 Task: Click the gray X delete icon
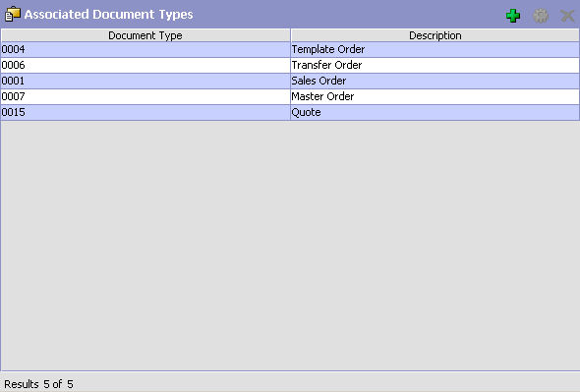pyautogui.click(x=567, y=16)
